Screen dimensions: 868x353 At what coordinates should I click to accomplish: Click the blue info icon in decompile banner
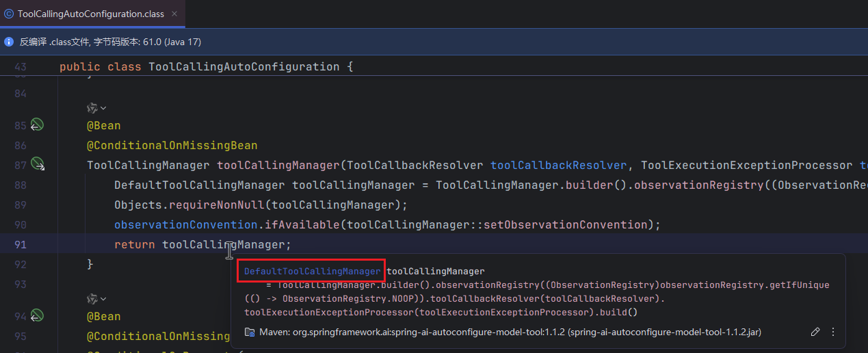pyautogui.click(x=9, y=42)
